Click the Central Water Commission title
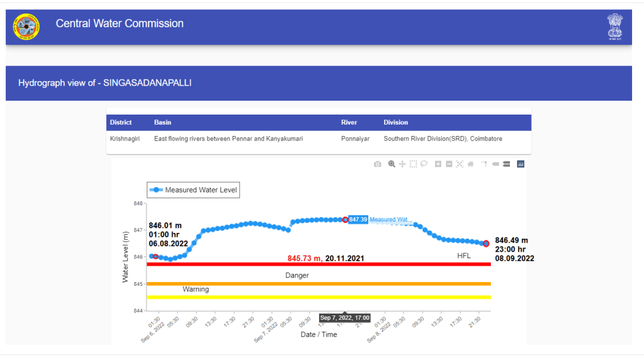Screen dimensions: 644x357 120,24
